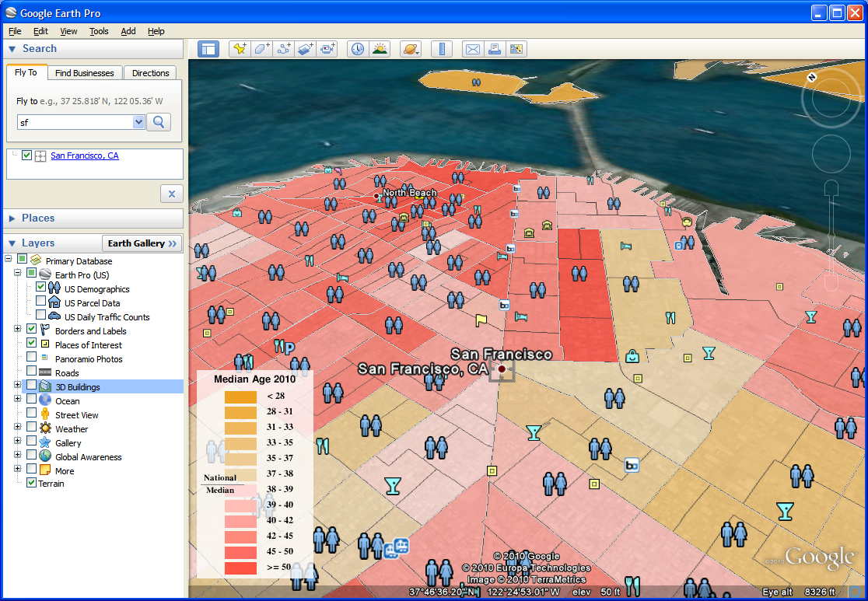Open the ruler measuring tool
This screenshot has width=868, height=601.
(x=442, y=49)
